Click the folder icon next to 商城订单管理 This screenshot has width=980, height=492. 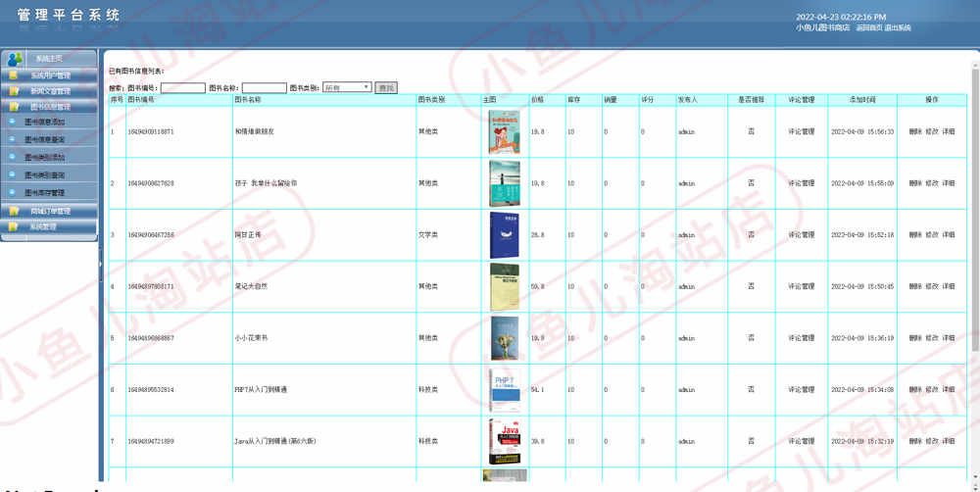pos(14,212)
